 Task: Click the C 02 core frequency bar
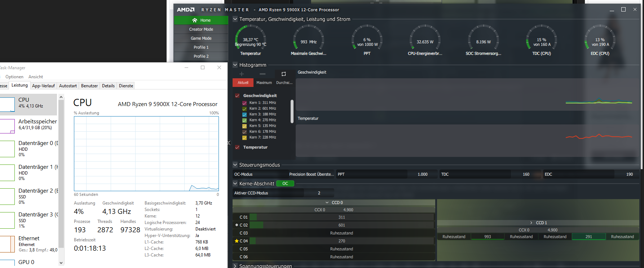341,225
